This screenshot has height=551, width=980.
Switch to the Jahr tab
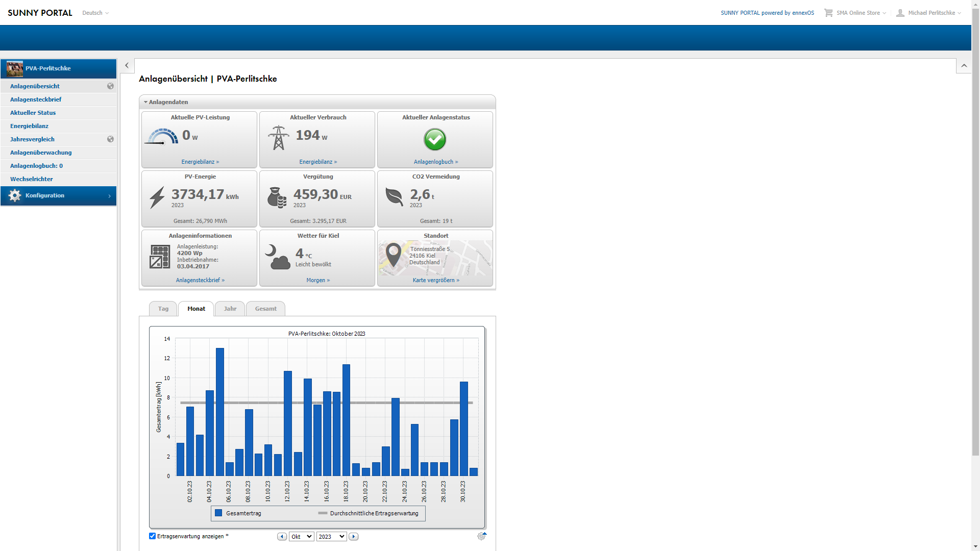(230, 309)
